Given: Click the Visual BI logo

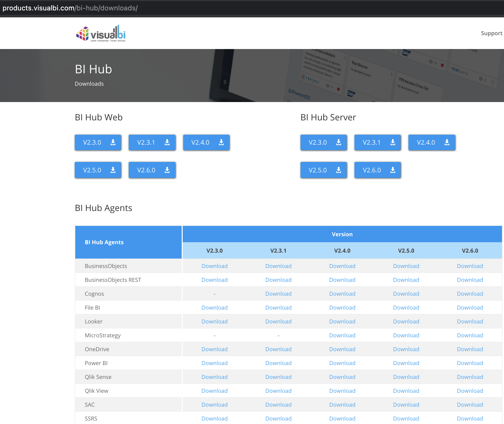Looking at the screenshot, I should coord(101,33).
